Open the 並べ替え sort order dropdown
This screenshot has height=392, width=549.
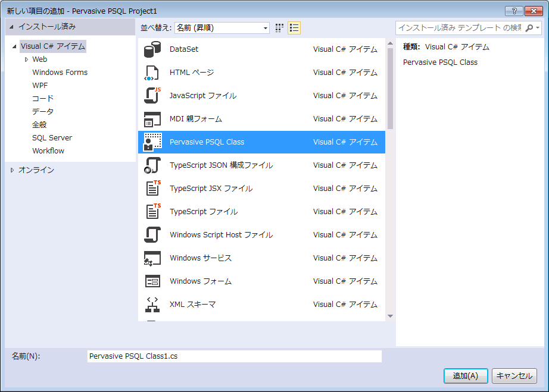(x=222, y=28)
